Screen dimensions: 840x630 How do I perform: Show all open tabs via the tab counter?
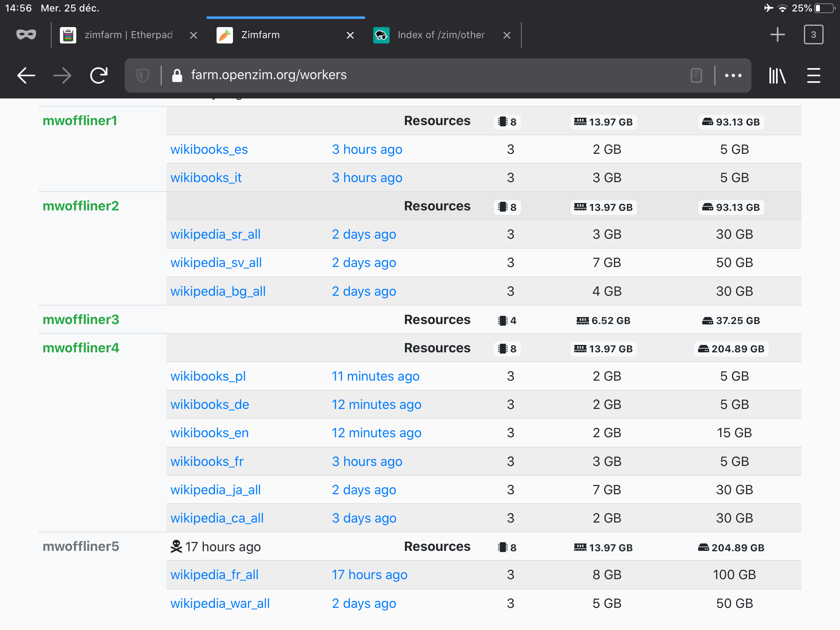point(813,34)
